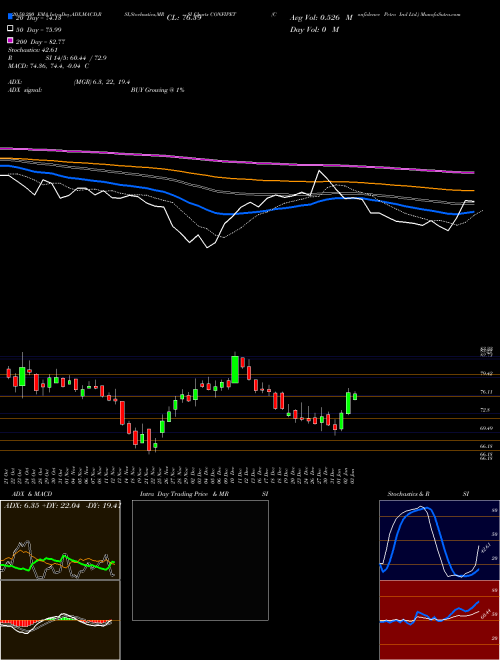Open the blue Stochastics chart panel
The image size is (500, 660).
click(439, 540)
